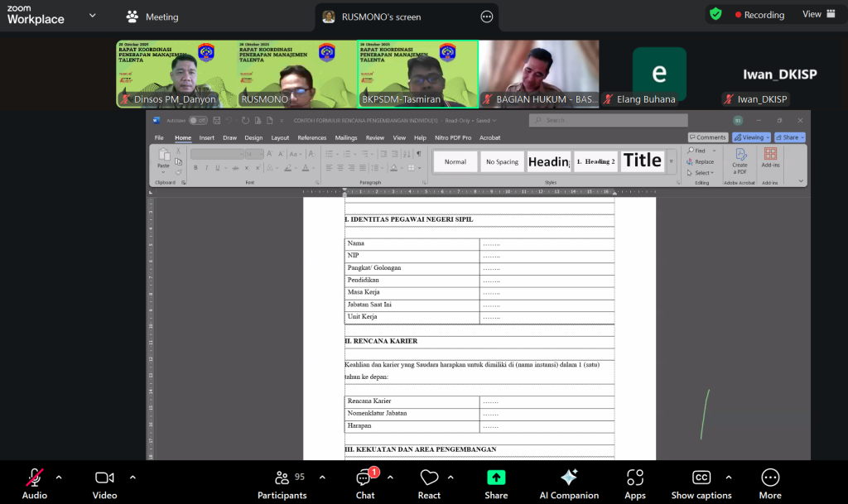848x504 pixels.
Task: Start camera using the Video button
Action: (104, 482)
